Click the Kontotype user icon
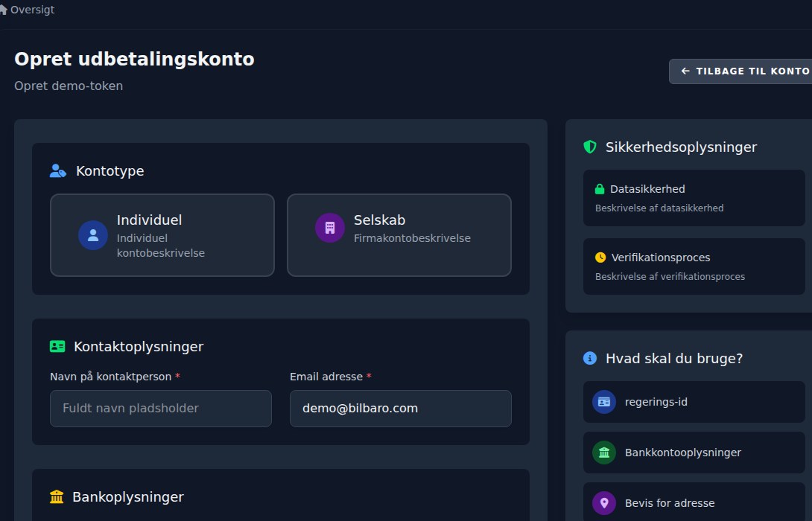 click(x=58, y=170)
